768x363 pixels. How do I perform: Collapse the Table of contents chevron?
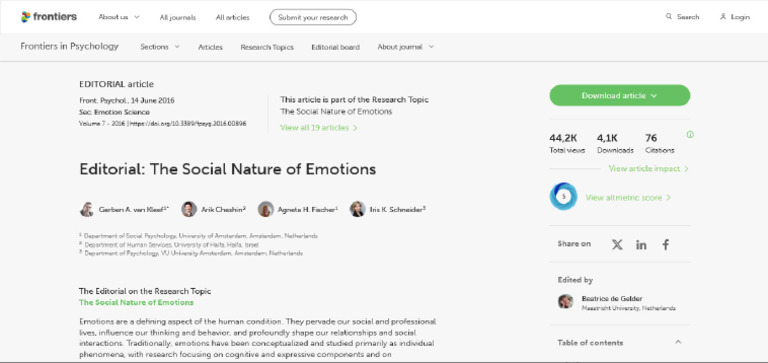pyautogui.click(x=678, y=342)
